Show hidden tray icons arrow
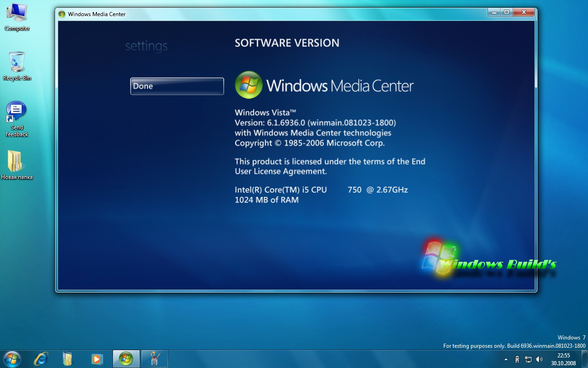Image resolution: width=588 pixels, height=368 pixels. pyautogui.click(x=506, y=359)
